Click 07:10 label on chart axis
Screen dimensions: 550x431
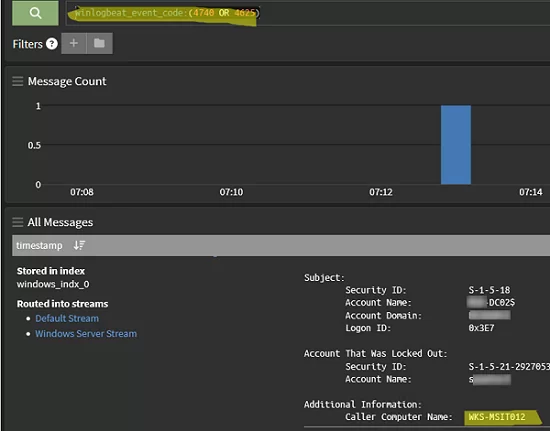[x=231, y=192]
